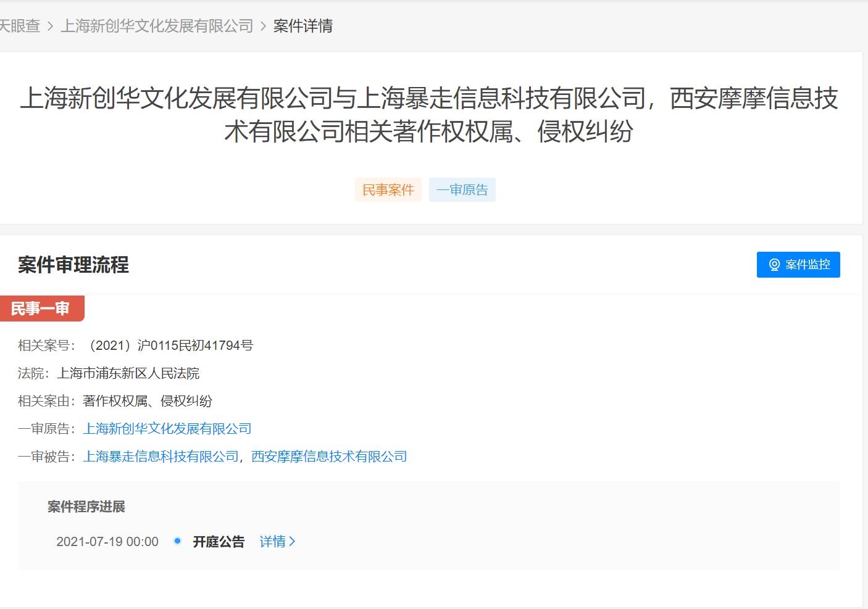Screen dimensions: 868x609
Task: Select the 民事案件 orange tag
Action: coord(388,190)
